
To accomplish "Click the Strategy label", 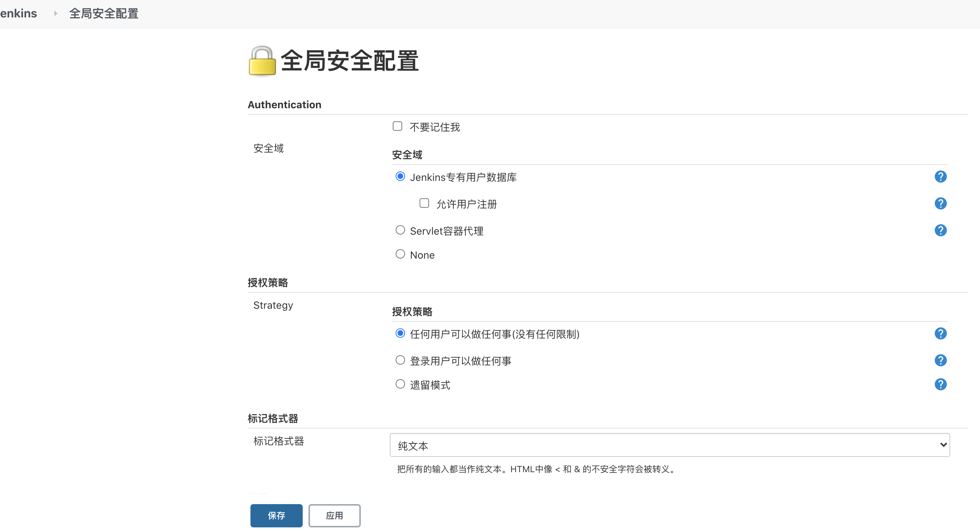I will pos(273,305).
